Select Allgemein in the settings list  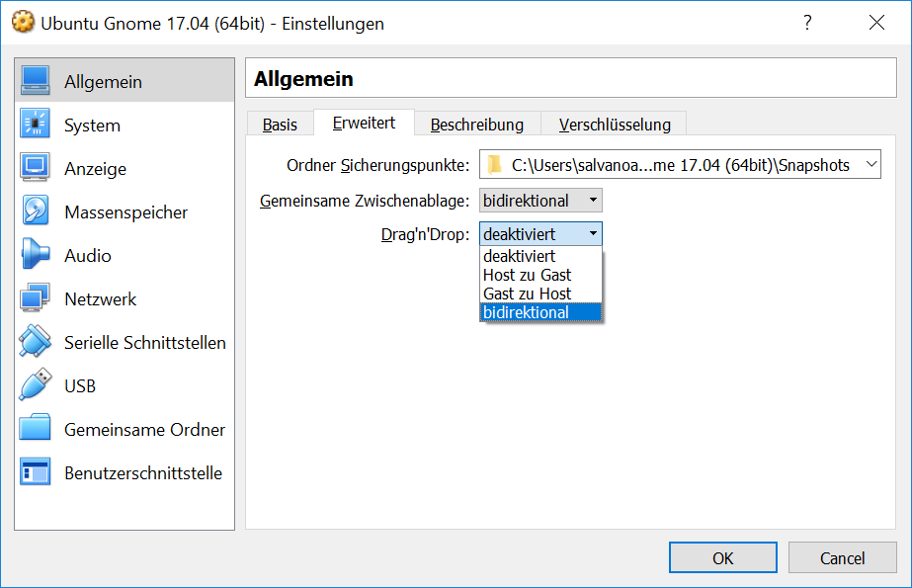click(124, 81)
